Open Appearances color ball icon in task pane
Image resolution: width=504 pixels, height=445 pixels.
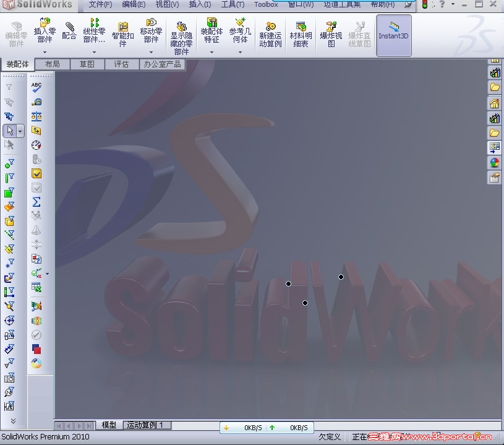(494, 163)
